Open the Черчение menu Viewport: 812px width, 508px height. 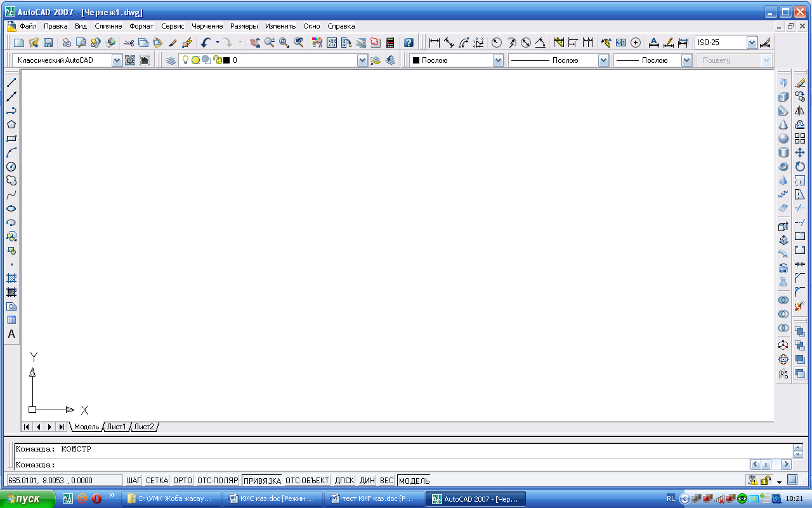click(x=207, y=26)
